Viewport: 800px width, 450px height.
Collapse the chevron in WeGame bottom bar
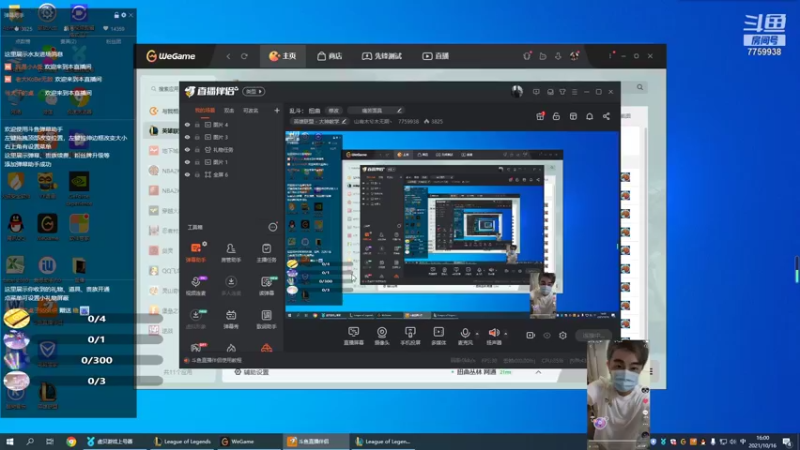pos(538,372)
